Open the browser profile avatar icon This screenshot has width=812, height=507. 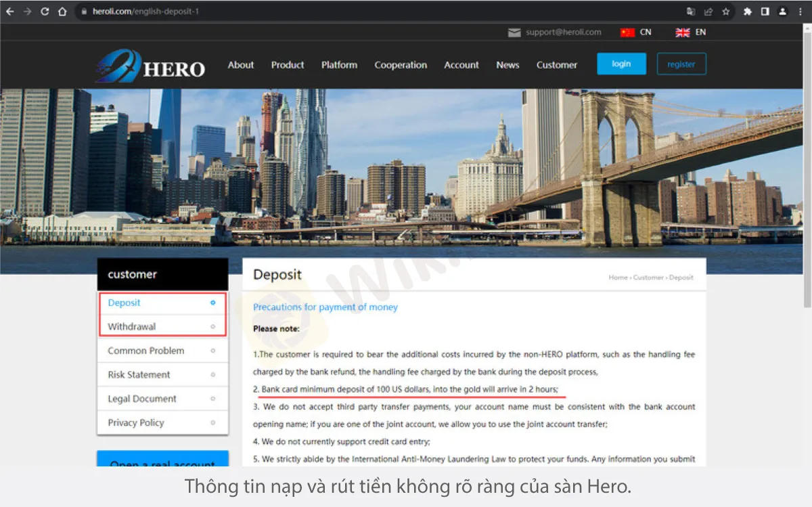click(x=783, y=12)
